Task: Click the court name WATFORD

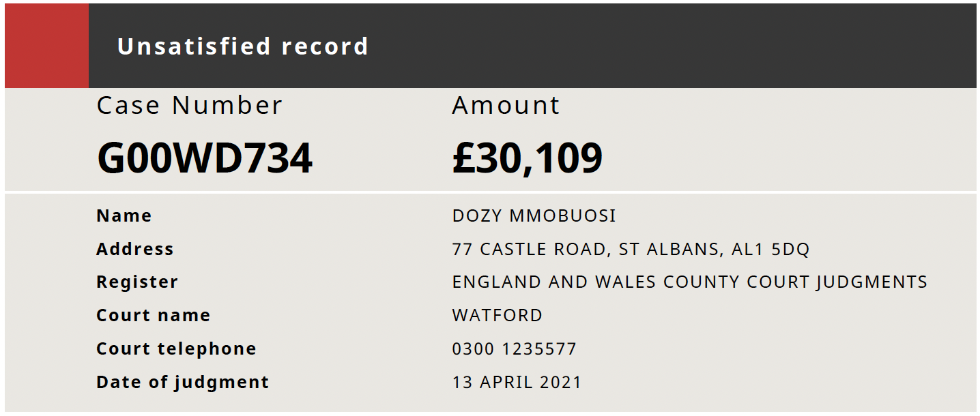Action: [498, 316]
